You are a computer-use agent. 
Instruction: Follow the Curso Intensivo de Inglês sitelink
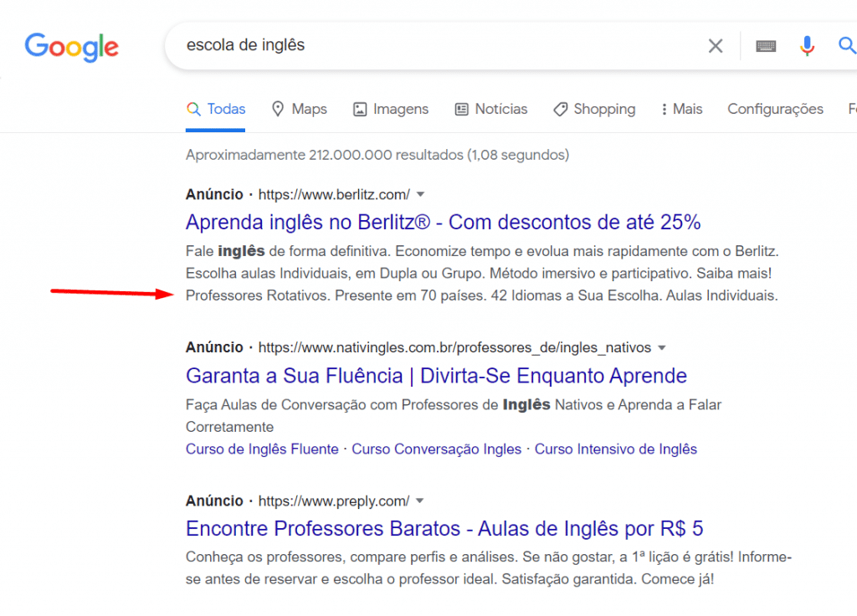coord(615,449)
